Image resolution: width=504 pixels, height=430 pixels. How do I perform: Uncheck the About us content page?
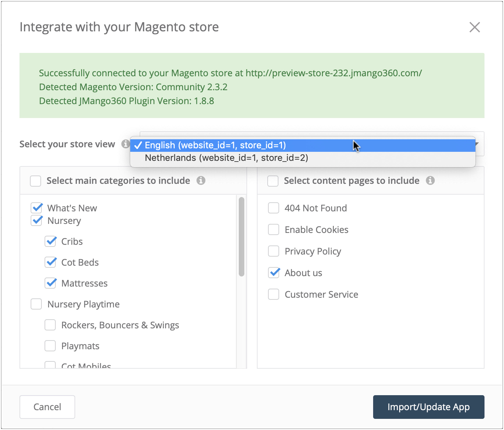[274, 273]
